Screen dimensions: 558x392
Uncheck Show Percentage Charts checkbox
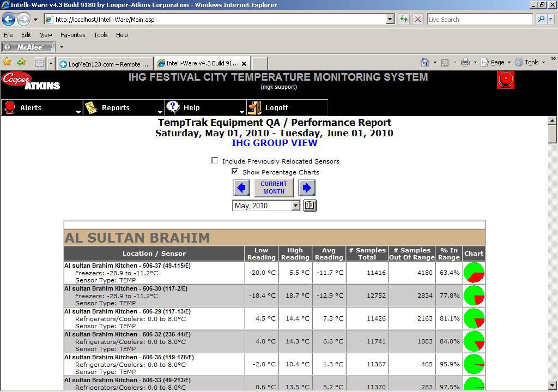[x=235, y=171]
